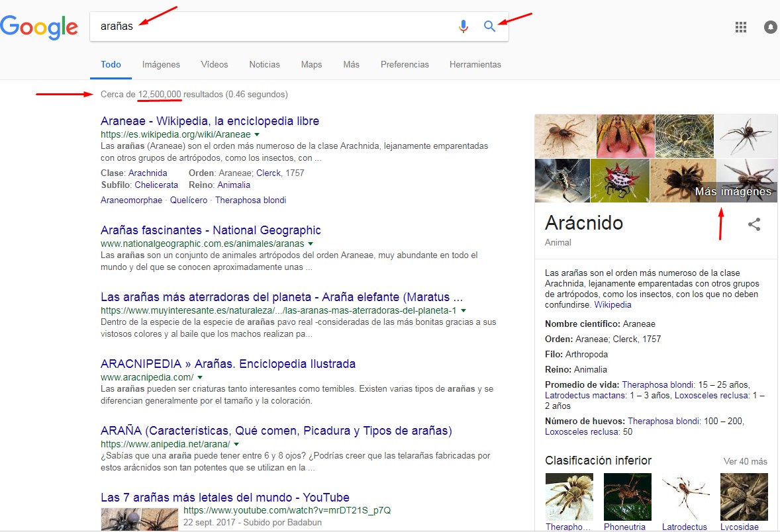Open the spider web image thumbnail

click(x=685, y=136)
